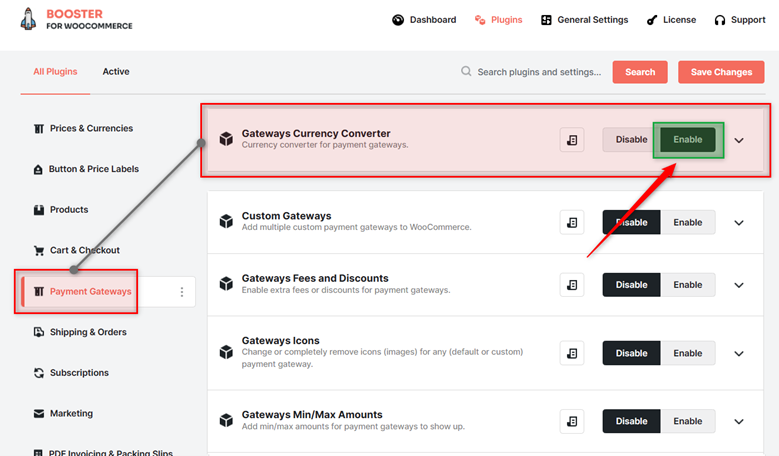Click the red Search button
Screen dimensions: 779x456
(640, 72)
